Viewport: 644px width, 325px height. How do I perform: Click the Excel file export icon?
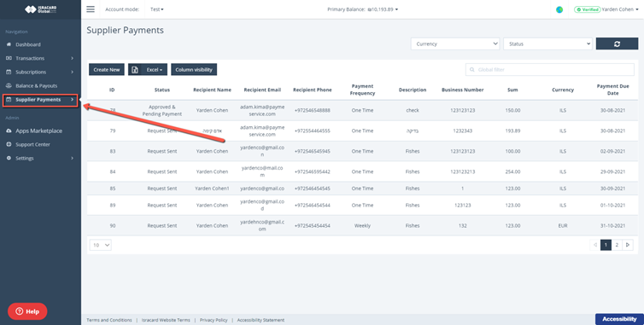click(135, 70)
